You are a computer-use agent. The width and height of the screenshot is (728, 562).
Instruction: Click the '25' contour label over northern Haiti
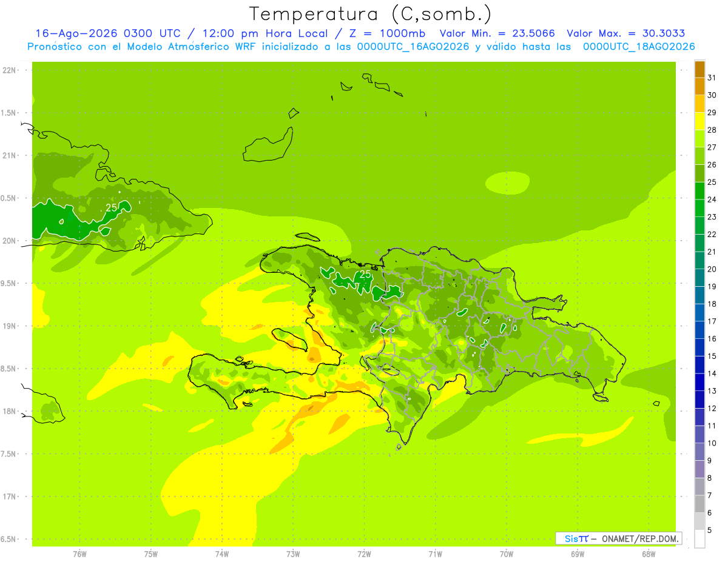[x=365, y=274]
